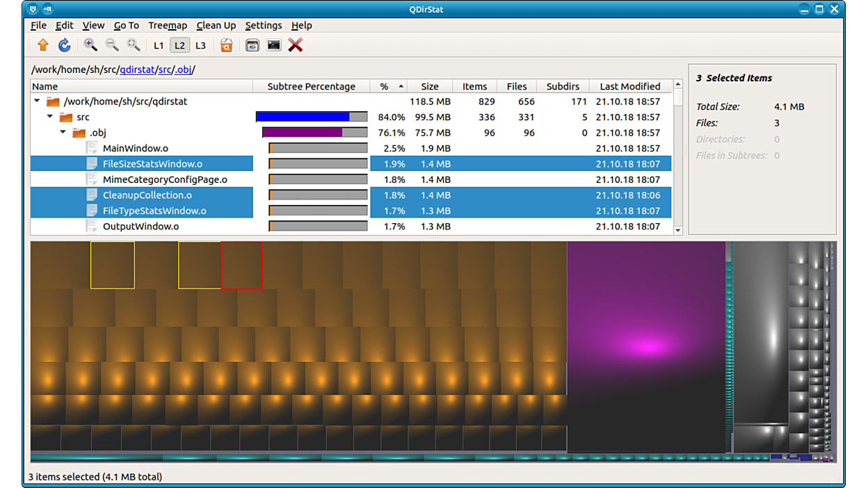The image size is (868, 488).
Task: Sort by the Size column header
Action: tap(429, 86)
